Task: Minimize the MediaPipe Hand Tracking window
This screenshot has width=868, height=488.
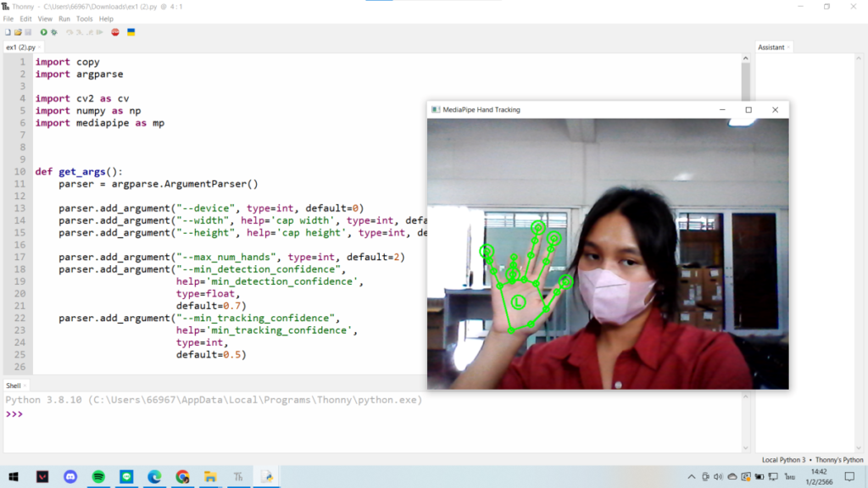Action: (x=722, y=109)
